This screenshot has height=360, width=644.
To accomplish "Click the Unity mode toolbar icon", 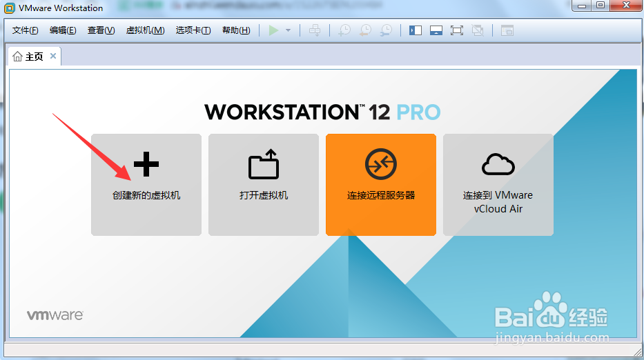I will coord(478,30).
